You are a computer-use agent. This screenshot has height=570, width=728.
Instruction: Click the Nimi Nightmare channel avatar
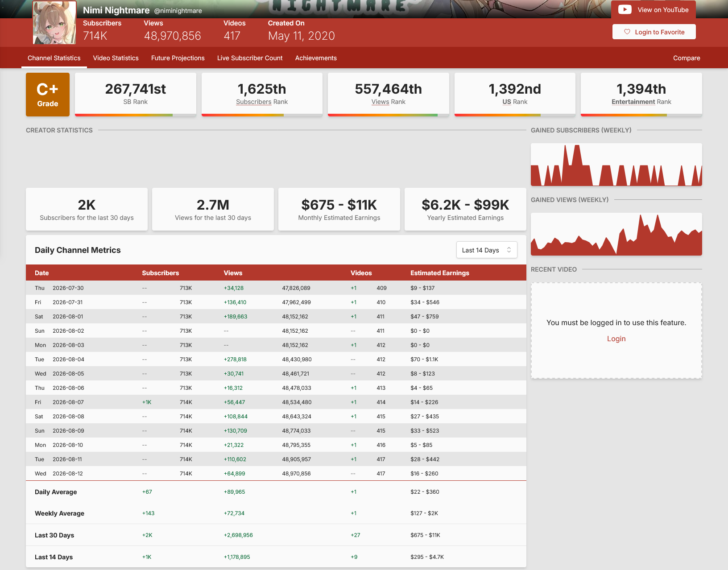tap(54, 22)
